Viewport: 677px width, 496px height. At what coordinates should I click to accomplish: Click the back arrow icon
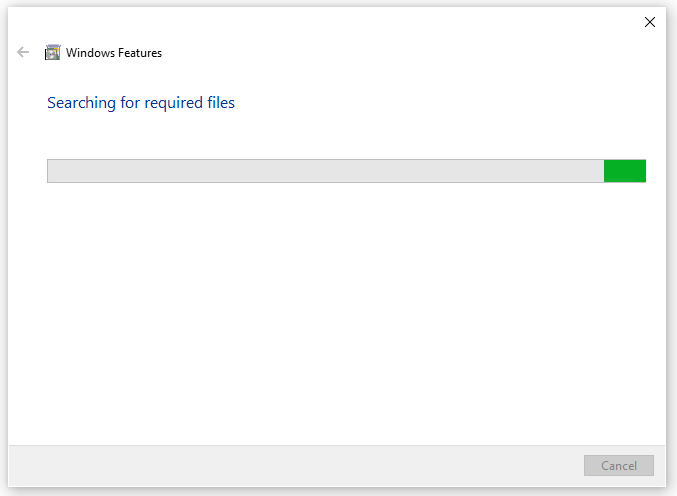point(23,53)
